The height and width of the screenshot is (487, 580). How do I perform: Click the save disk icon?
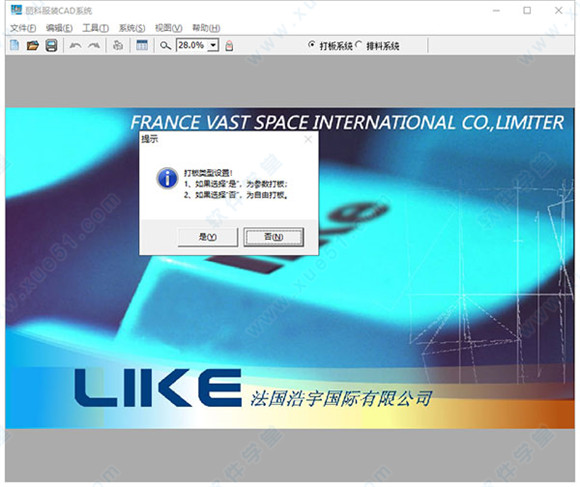coord(51,45)
